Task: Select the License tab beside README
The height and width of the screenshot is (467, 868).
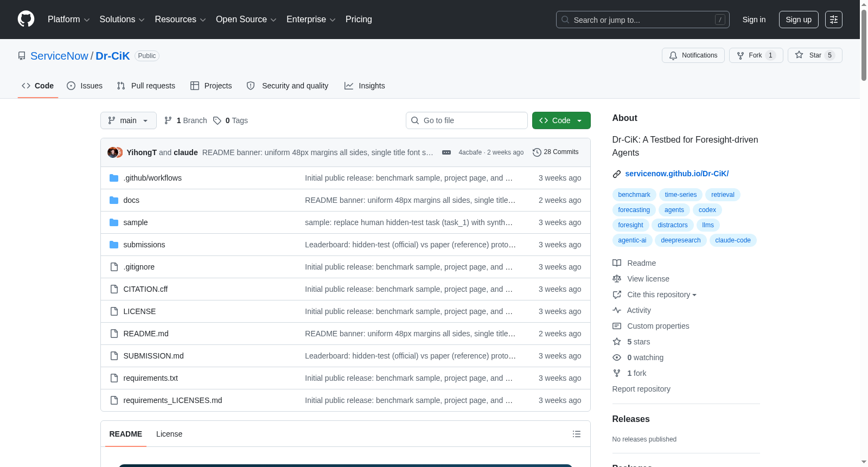Action: tap(169, 434)
